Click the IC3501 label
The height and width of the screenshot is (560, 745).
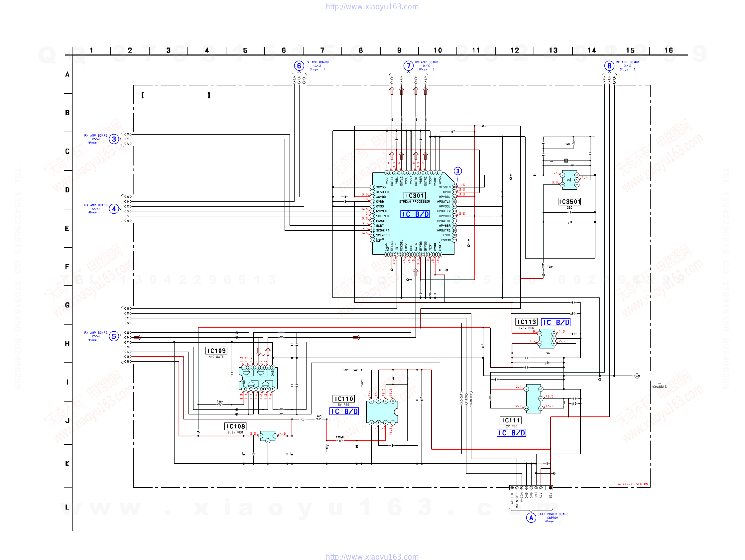(569, 202)
